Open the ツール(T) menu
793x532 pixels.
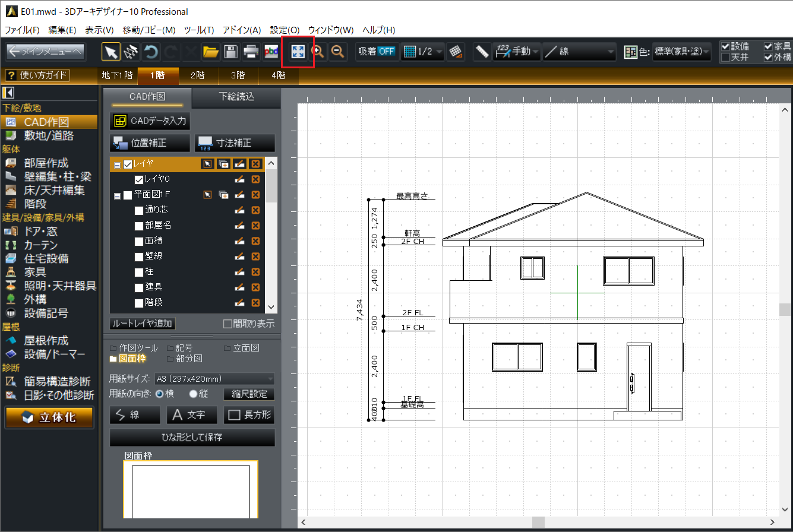coord(199,30)
